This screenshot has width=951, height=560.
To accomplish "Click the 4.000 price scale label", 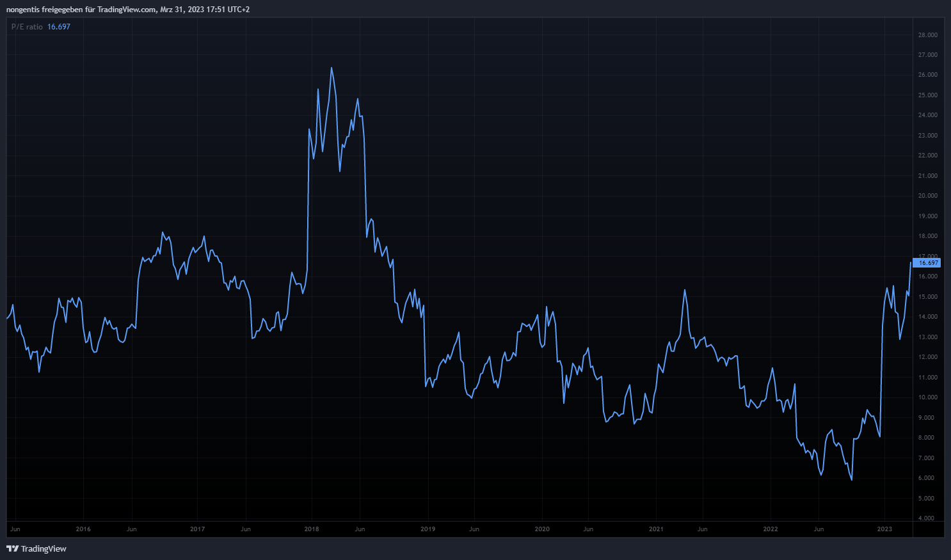I will click(927, 518).
